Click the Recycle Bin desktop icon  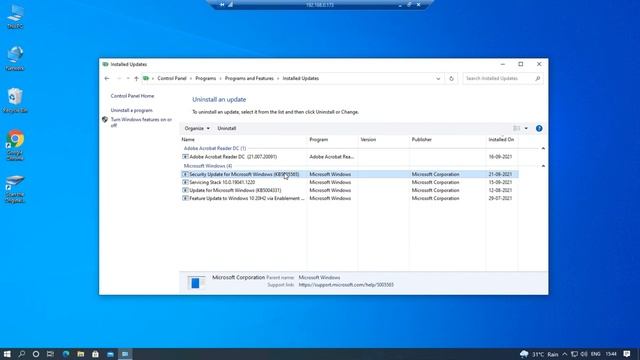(15, 100)
